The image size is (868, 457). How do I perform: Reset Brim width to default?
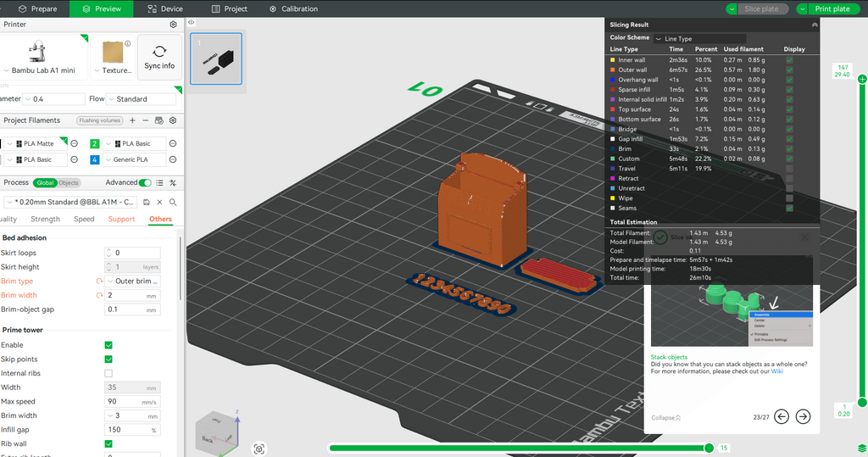click(x=99, y=295)
